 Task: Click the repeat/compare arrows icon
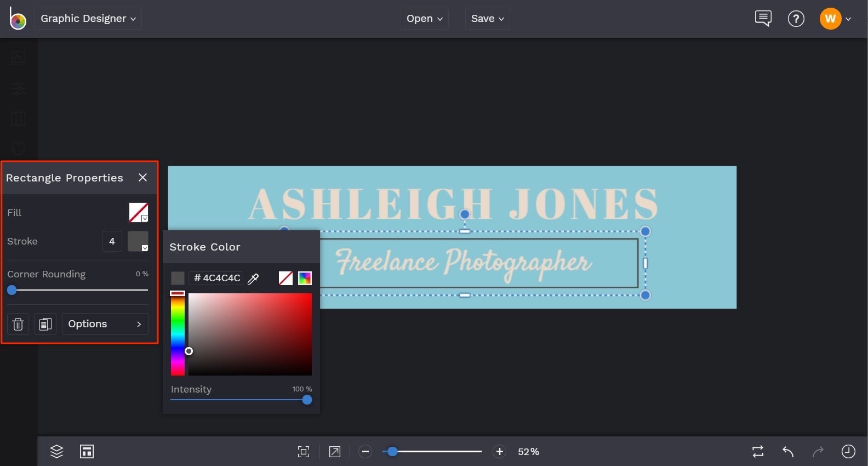758,452
